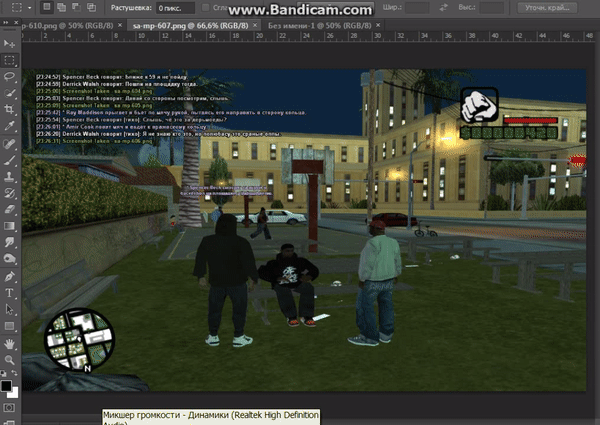Close the Без имени-1 tab

[378, 25]
